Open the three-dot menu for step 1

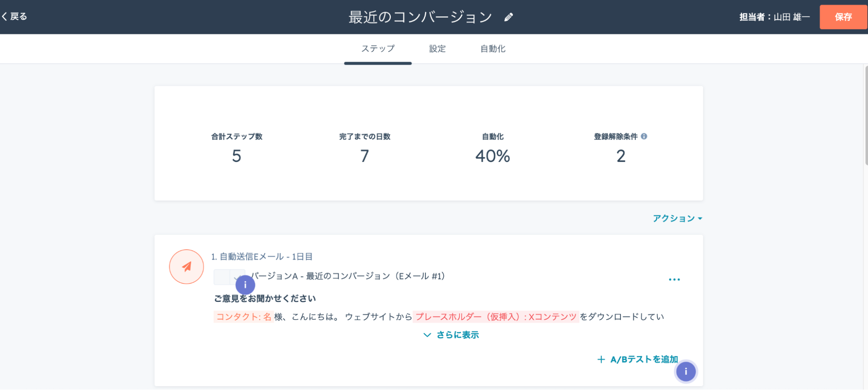click(674, 279)
